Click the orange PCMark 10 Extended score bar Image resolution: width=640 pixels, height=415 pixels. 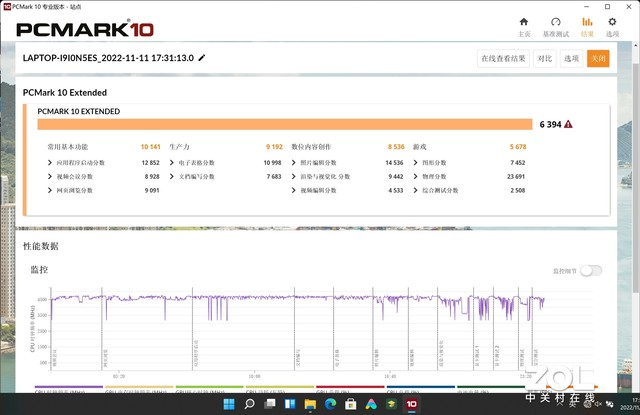coord(285,124)
